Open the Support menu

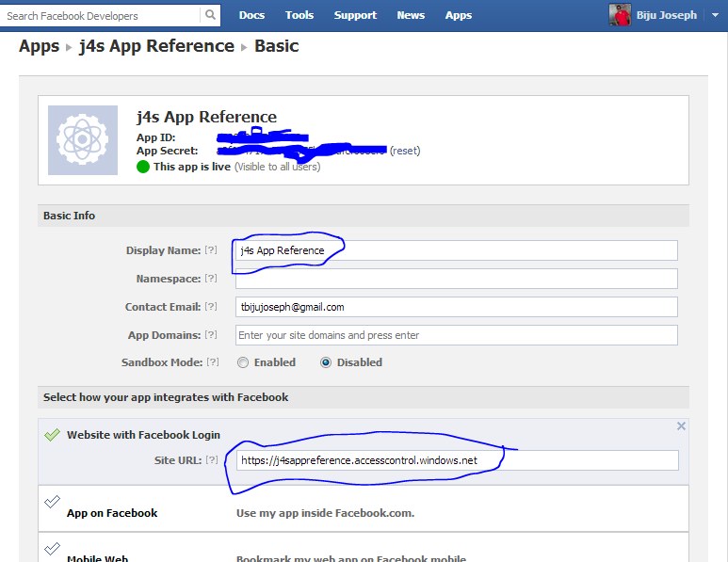355,15
